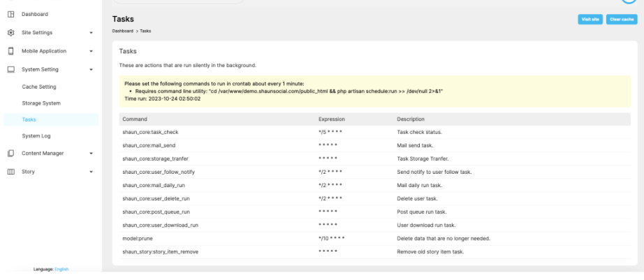Click the Mobile Application phone icon
The image size is (644, 280).
10,51
